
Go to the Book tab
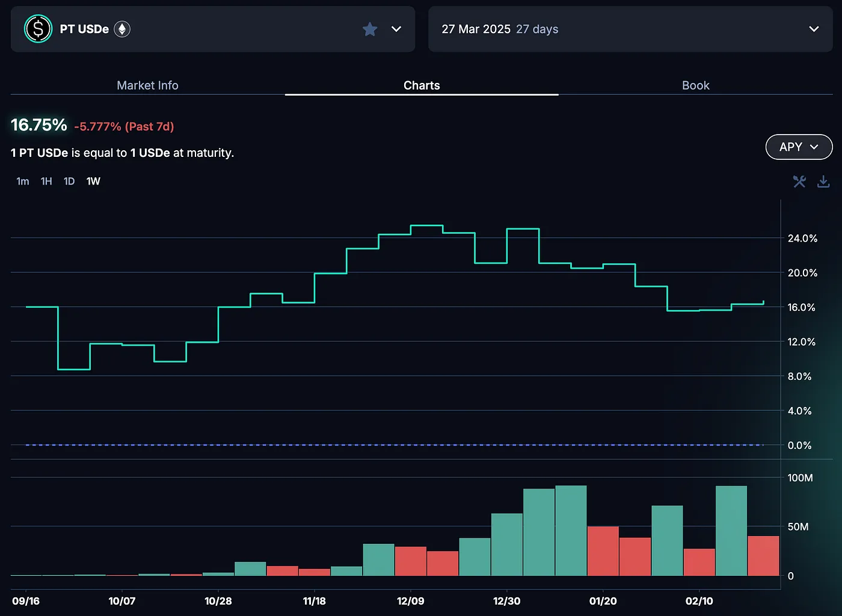pyautogui.click(x=695, y=85)
